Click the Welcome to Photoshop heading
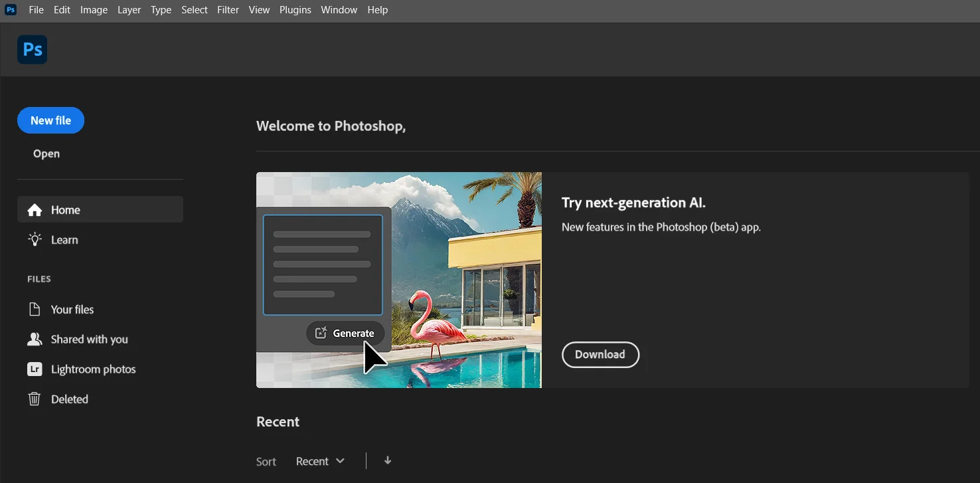Screen dimensions: 980x483 pyautogui.click(x=331, y=126)
